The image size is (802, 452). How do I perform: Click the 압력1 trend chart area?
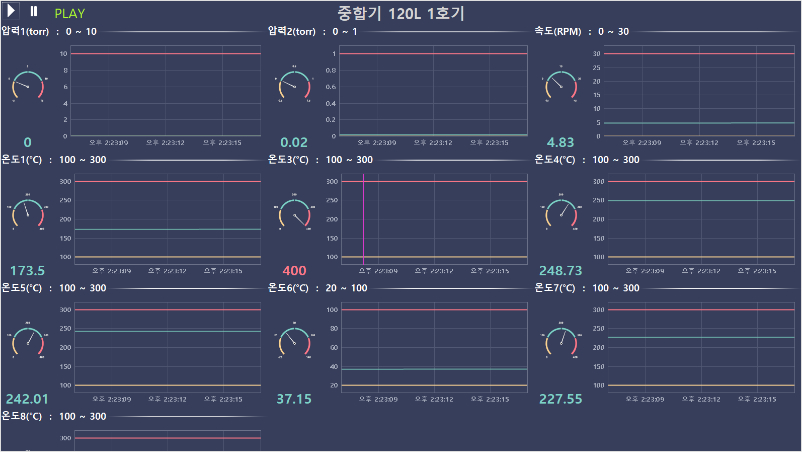click(x=166, y=91)
